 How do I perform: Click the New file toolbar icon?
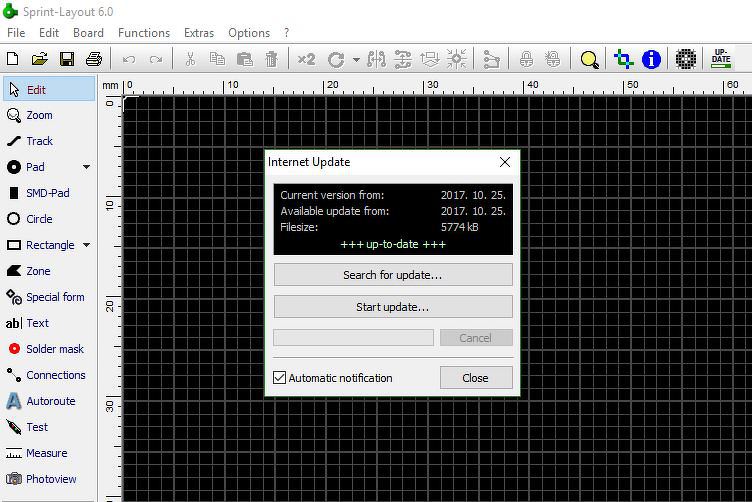tap(13, 59)
